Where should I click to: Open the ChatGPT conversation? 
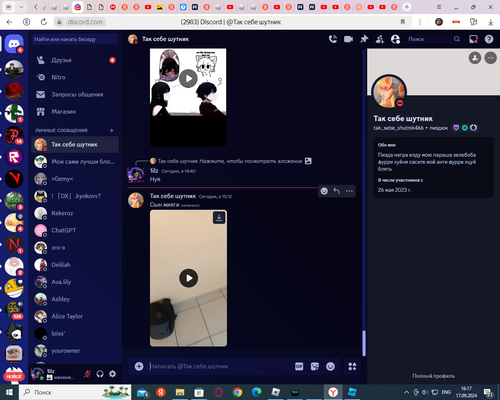75,230
